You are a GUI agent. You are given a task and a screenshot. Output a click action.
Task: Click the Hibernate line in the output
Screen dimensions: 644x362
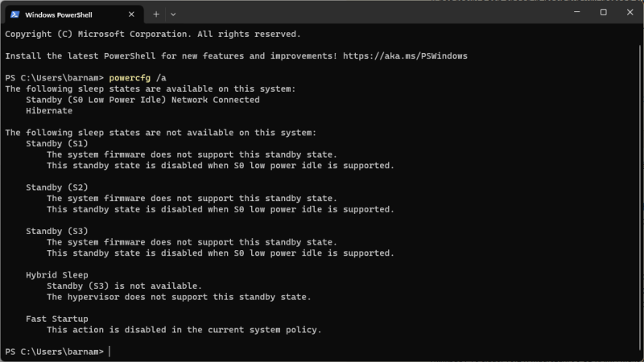click(49, 111)
